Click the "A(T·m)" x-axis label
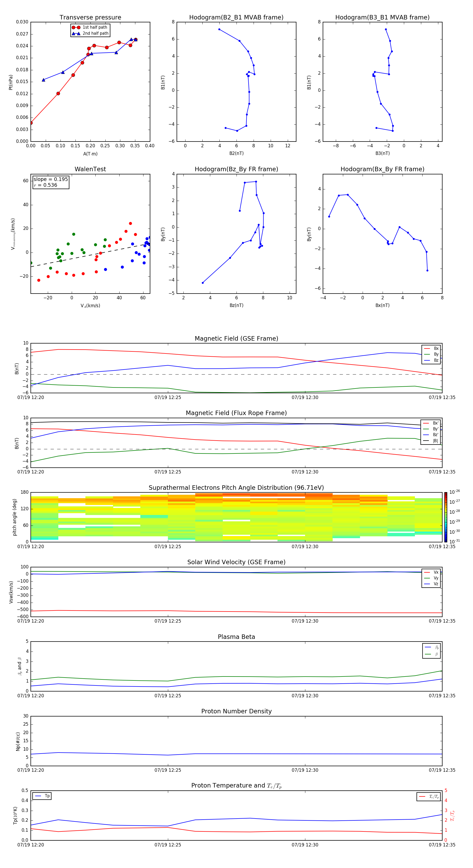The height and width of the screenshot is (868, 473). coord(90,154)
